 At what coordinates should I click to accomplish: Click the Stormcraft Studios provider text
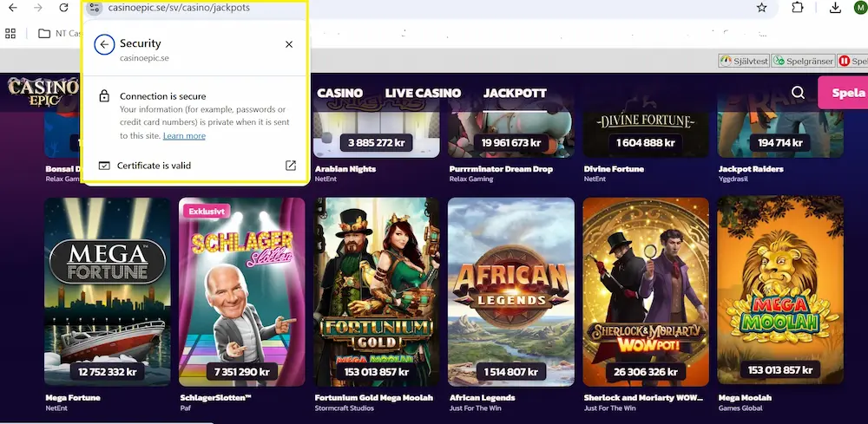coord(345,408)
